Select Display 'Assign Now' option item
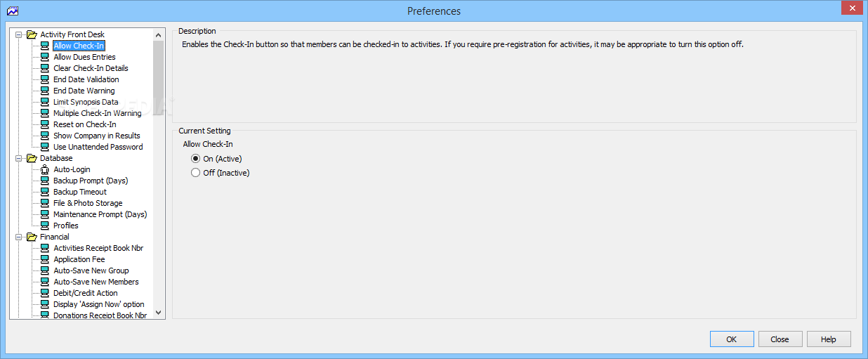 point(99,304)
